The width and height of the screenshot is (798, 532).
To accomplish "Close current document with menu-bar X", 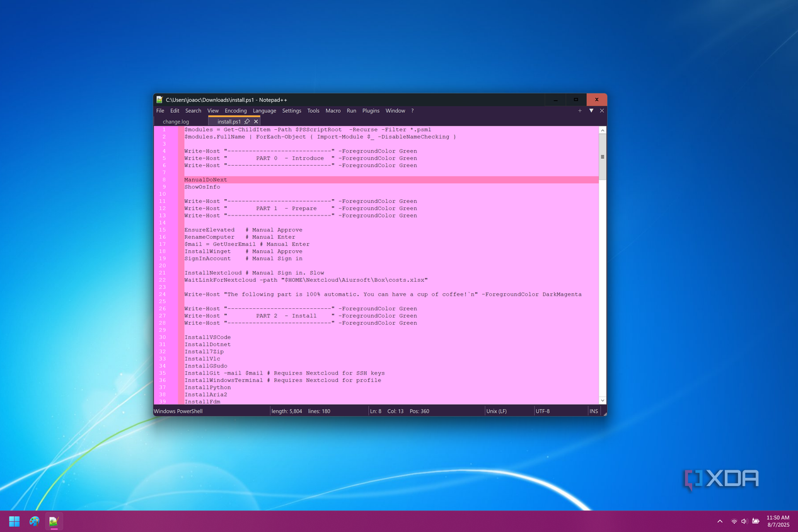I will (x=602, y=111).
